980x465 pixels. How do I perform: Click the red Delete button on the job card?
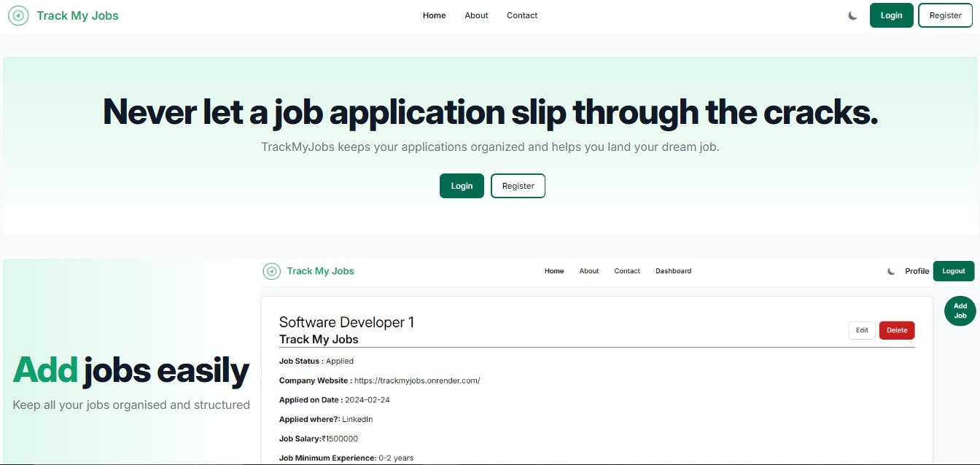click(897, 330)
